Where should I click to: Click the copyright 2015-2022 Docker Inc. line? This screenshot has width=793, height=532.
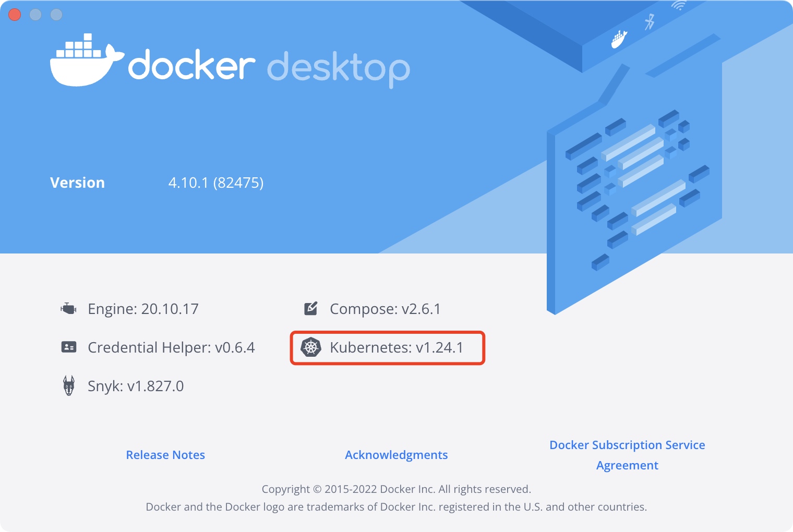click(396, 489)
